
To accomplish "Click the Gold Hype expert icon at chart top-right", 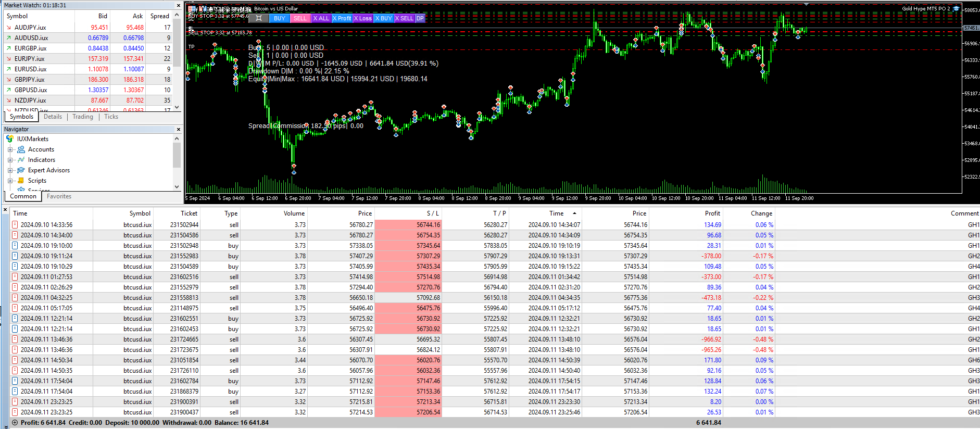I will point(956,8).
